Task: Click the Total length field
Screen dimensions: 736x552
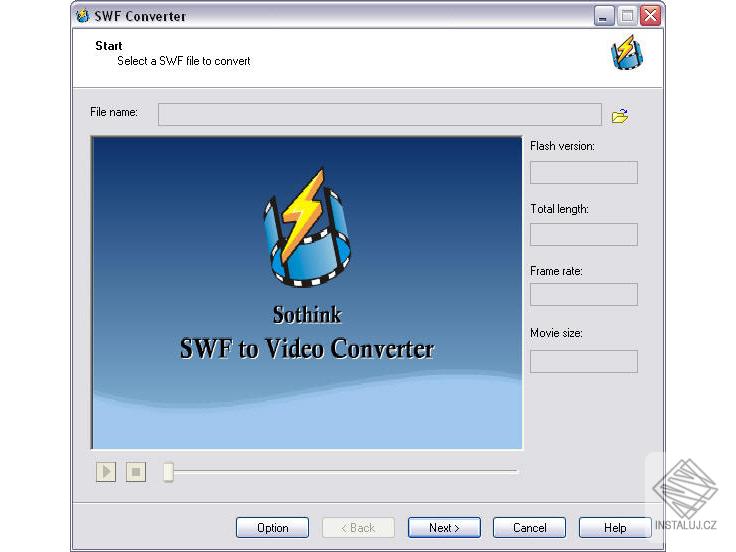Action: coord(584,234)
